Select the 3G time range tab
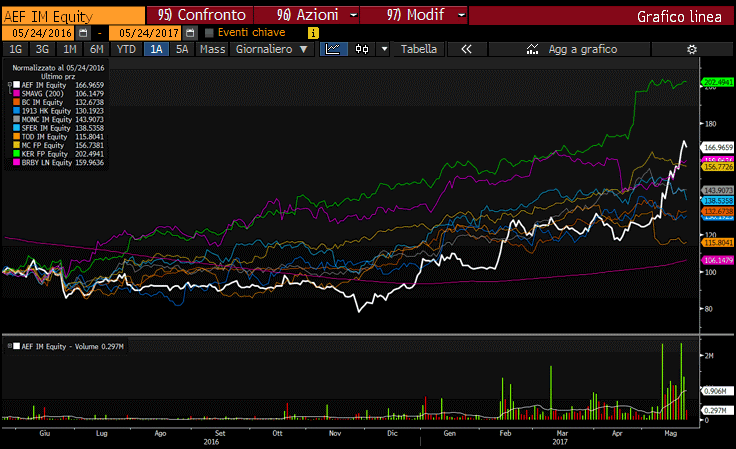The width and height of the screenshot is (736, 449). click(x=42, y=49)
